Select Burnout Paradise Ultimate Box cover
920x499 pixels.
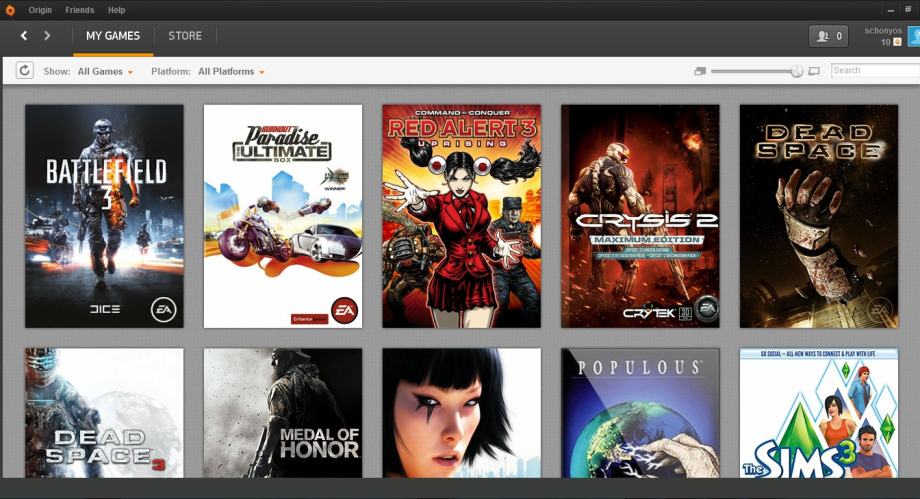(x=283, y=216)
